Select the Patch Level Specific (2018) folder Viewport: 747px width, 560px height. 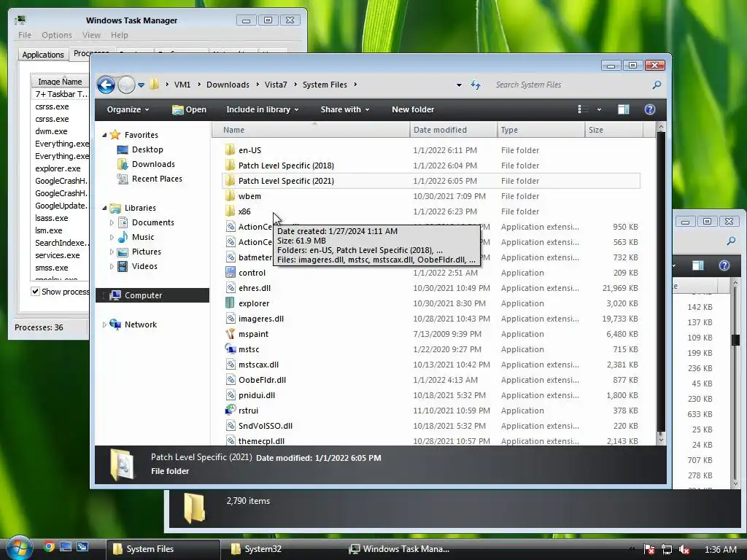431,166
